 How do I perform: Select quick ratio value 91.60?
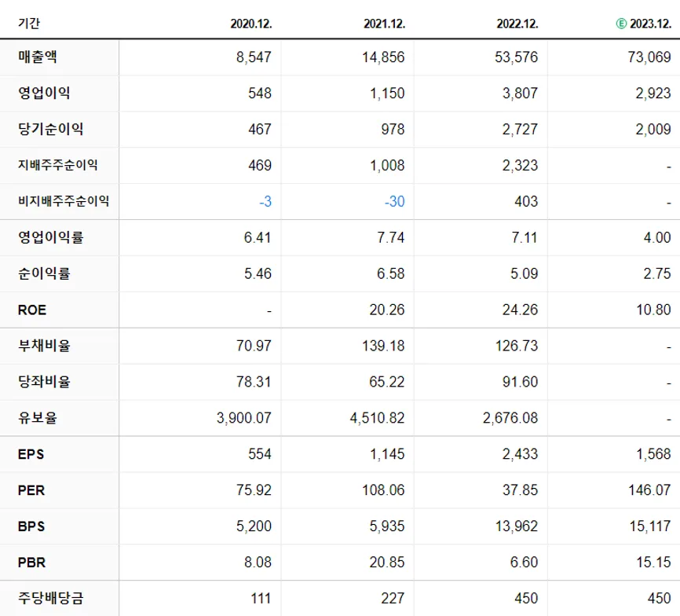coord(520,382)
